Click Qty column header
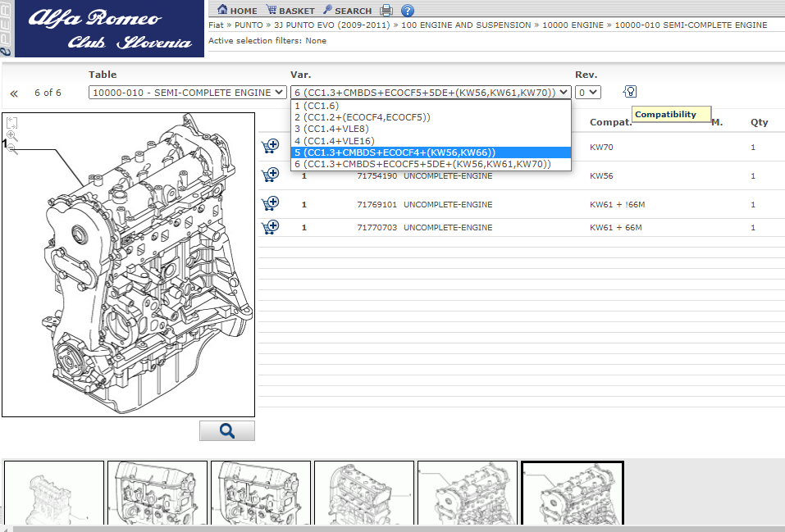This screenshot has height=532, width=785. click(x=759, y=122)
